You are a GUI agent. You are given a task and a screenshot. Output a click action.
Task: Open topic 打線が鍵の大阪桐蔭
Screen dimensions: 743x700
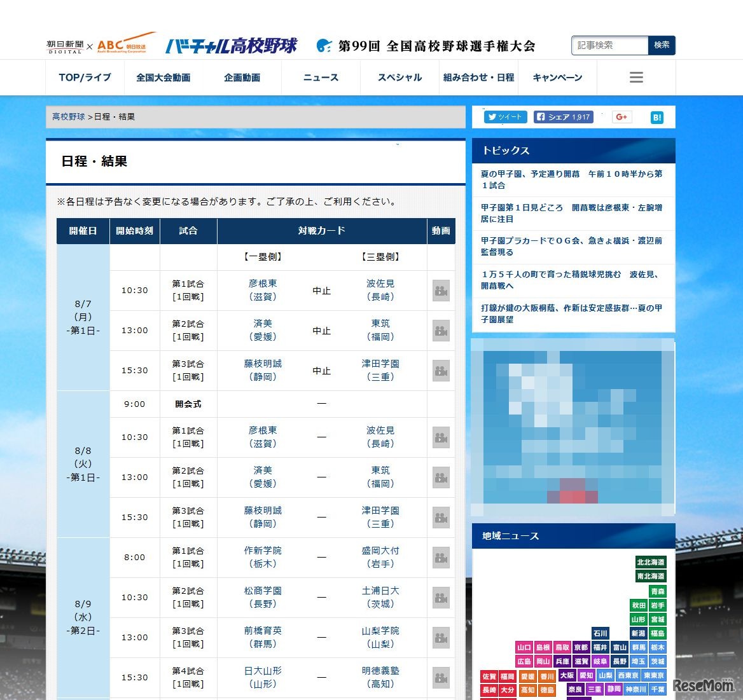tap(572, 313)
